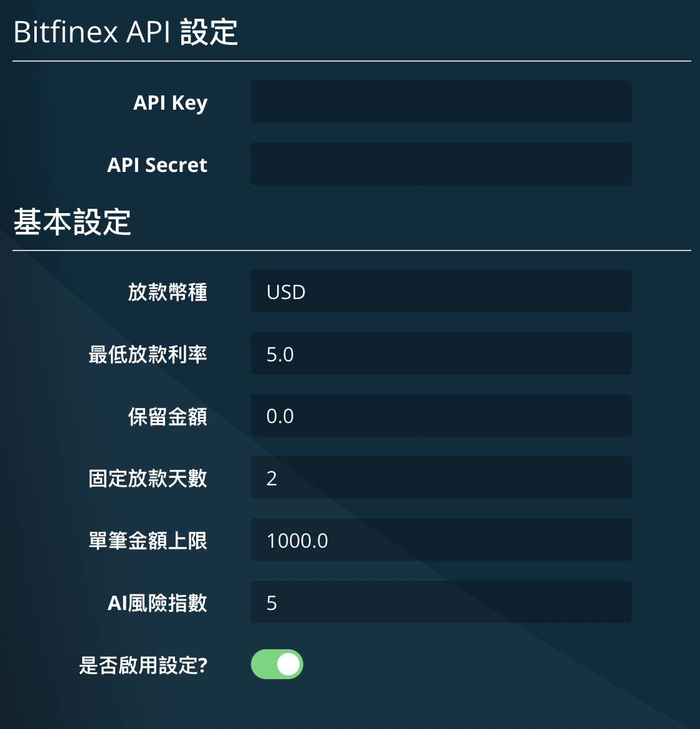Click the AI風險指數 label text
Screen dimensions: 700x729
tap(157, 603)
